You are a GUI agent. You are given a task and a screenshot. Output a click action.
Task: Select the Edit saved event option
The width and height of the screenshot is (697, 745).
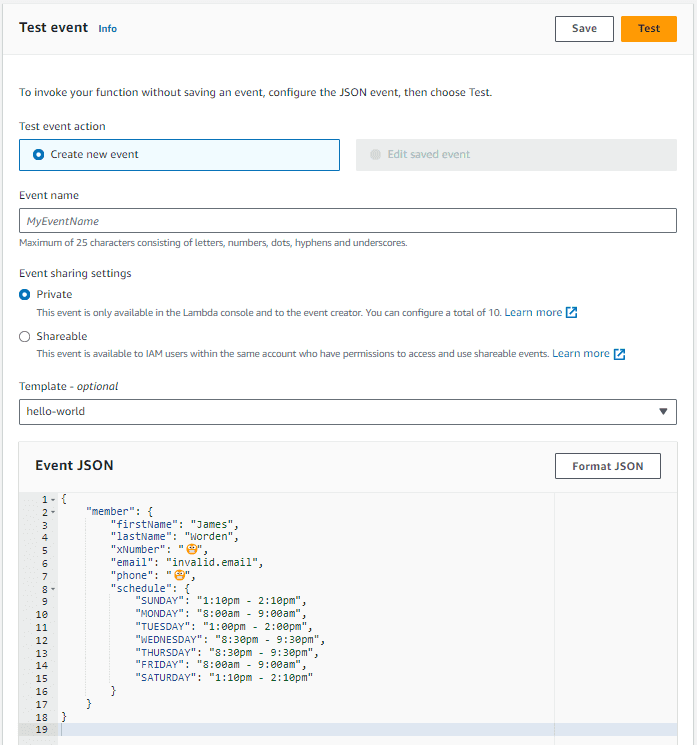pyautogui.click(x=376, y=155)
